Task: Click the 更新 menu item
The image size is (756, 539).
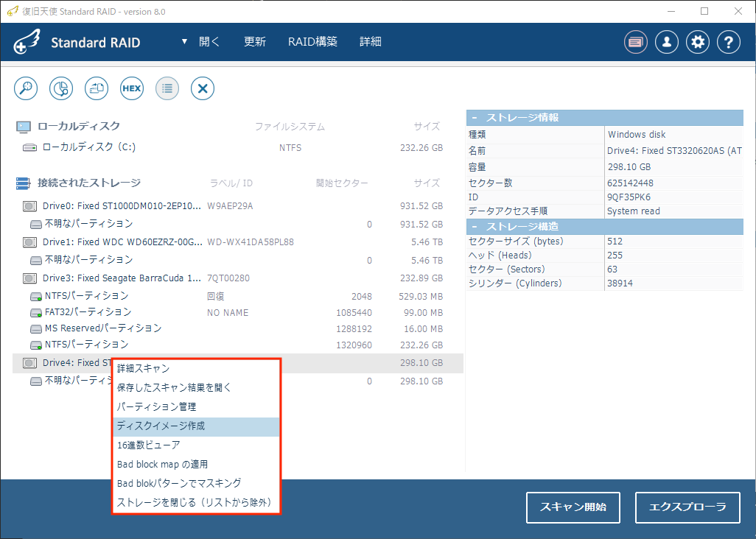Action: (254, 42)
